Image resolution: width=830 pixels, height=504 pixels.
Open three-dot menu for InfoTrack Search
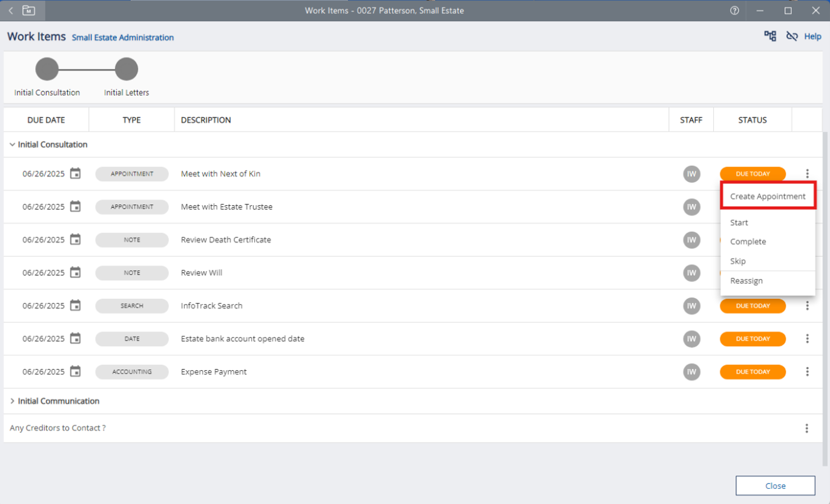(807, 306)
